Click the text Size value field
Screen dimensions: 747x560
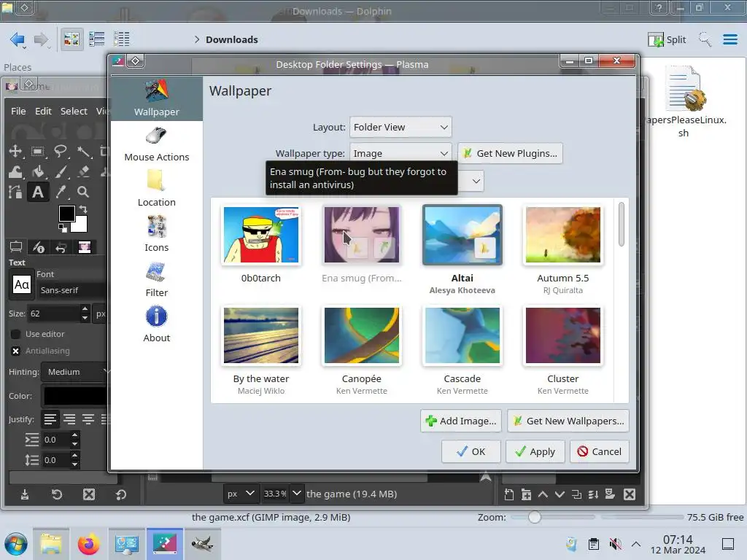point(54,314)
